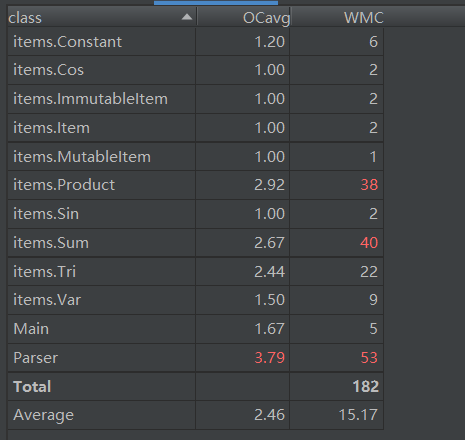Click the red WMC value 53
Viewport: 465px width, 440px height.
[369, 358]
